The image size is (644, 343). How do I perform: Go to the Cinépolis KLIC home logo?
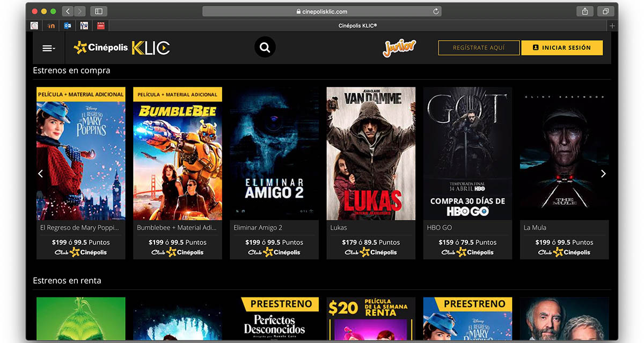(x=122, y=48)
